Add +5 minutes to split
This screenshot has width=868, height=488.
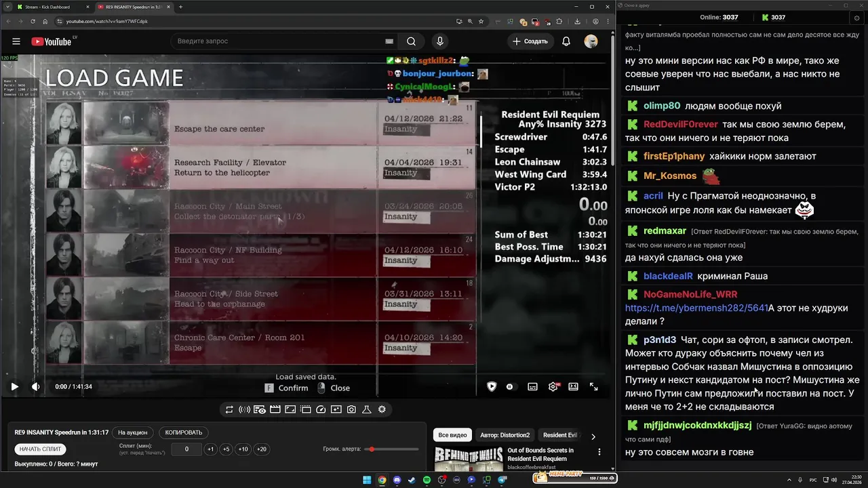(x=226, y=449)
